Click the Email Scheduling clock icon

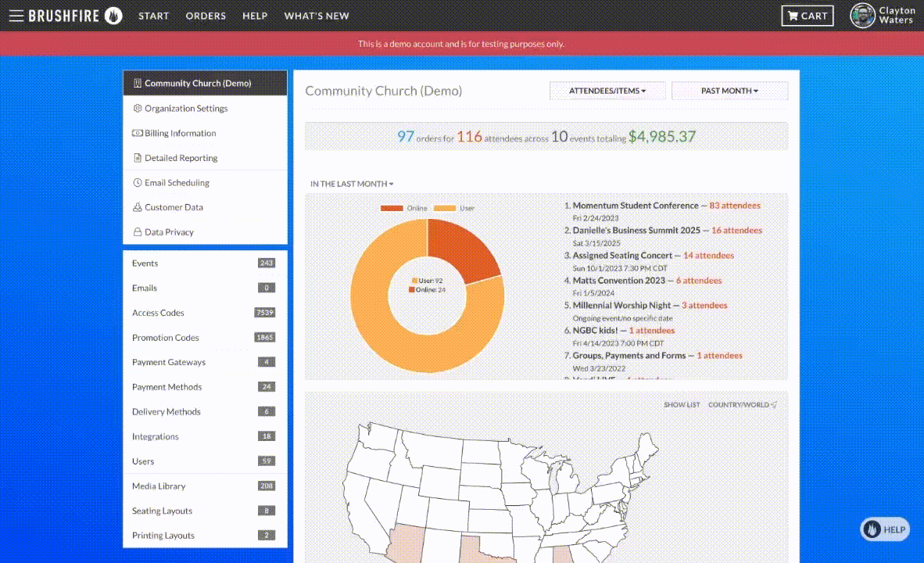coord(138,183)
